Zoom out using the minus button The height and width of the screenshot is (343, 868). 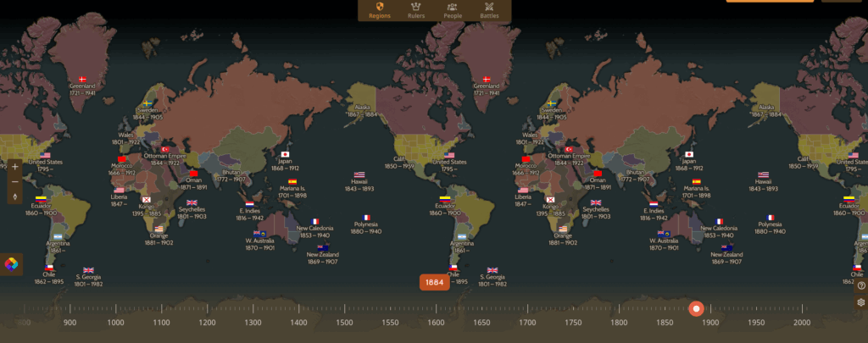[14, 181]
